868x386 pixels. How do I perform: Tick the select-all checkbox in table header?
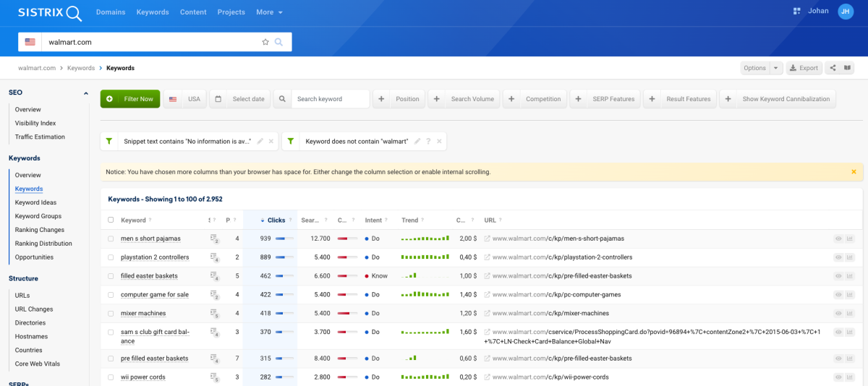(x=111, y=220)
